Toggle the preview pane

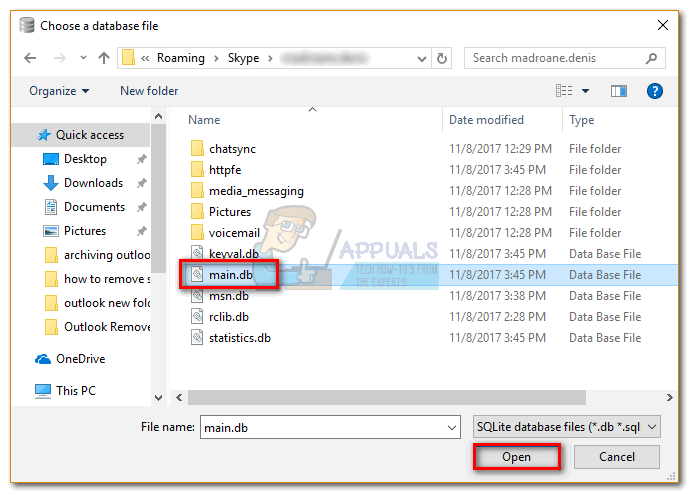618,91
